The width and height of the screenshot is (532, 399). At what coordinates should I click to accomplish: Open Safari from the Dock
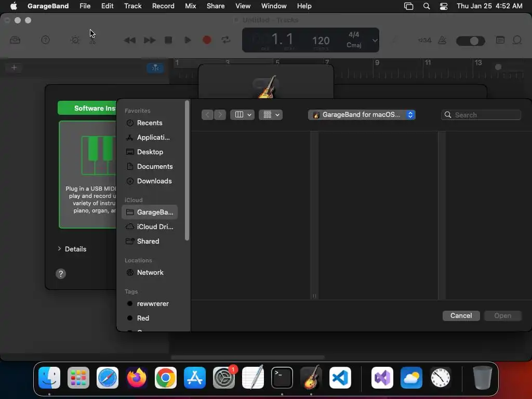(x=108, y=378)
